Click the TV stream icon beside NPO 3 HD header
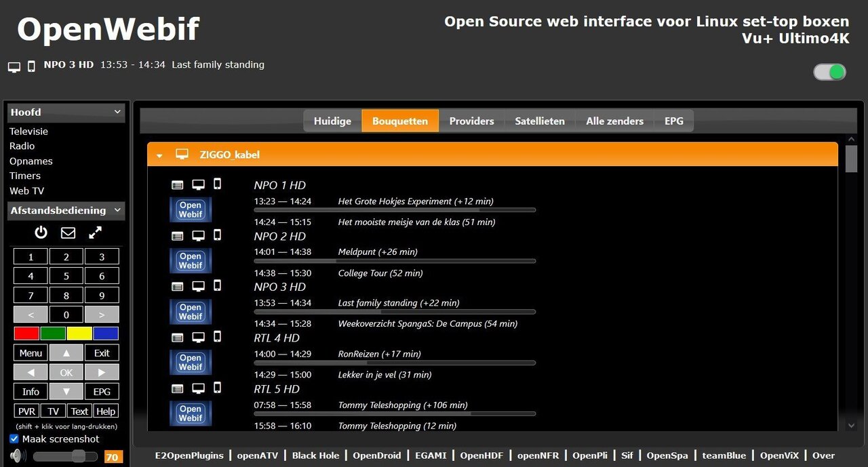Screen dimensions: 868x467 (14, 66)
